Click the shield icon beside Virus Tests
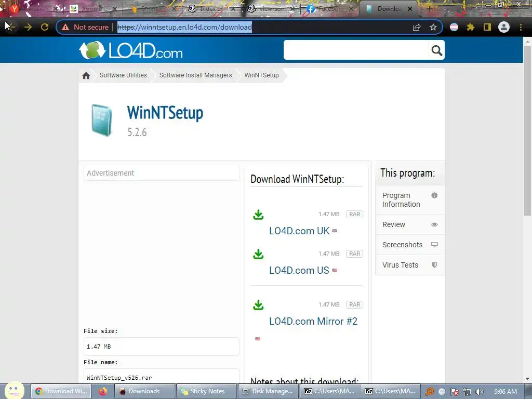Viewport: 532px width, 399px height. 434,265
